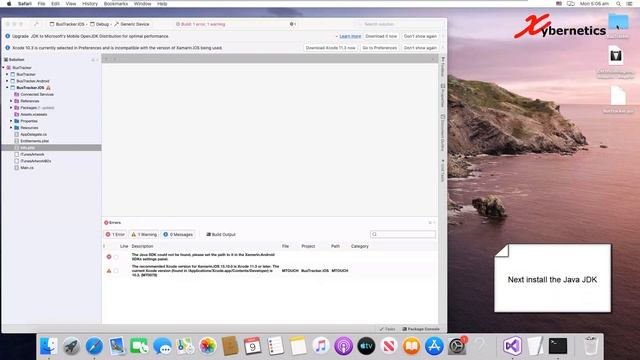Switch to Visual Studio in the Dock

click(x=513, y=346)
